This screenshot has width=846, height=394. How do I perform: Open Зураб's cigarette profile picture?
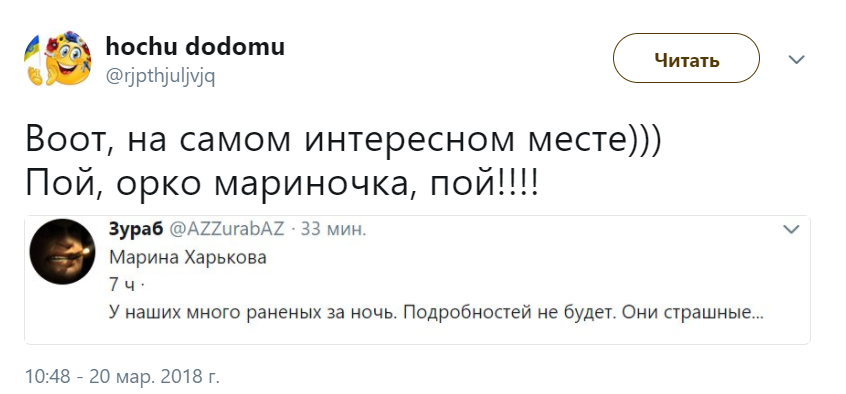pyautogui.click(x=62, y=252)
